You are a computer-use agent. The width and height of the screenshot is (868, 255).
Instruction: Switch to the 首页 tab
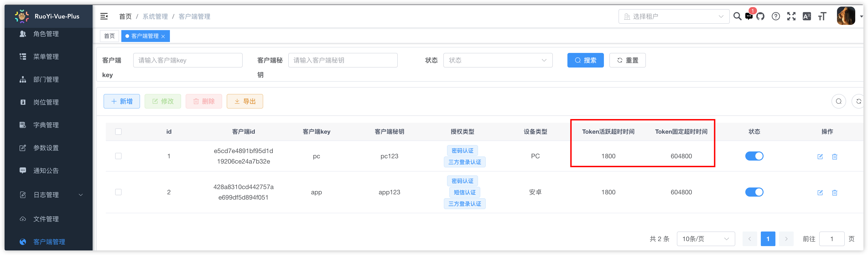click(x=109, y=36)
